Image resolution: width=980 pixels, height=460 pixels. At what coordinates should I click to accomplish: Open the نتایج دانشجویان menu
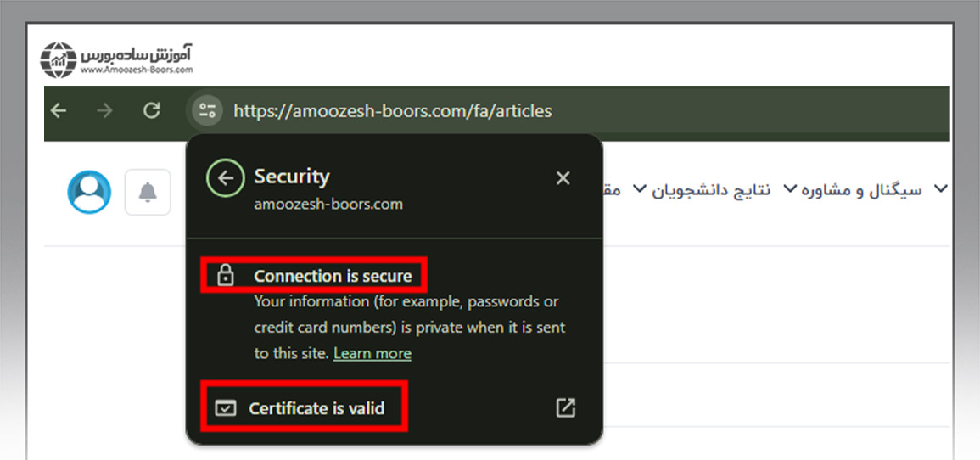tap(711, 189)
